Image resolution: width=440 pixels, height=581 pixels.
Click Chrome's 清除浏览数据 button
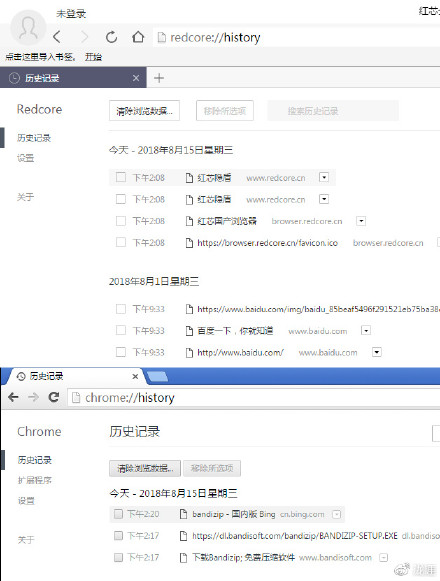click(145, 468)
